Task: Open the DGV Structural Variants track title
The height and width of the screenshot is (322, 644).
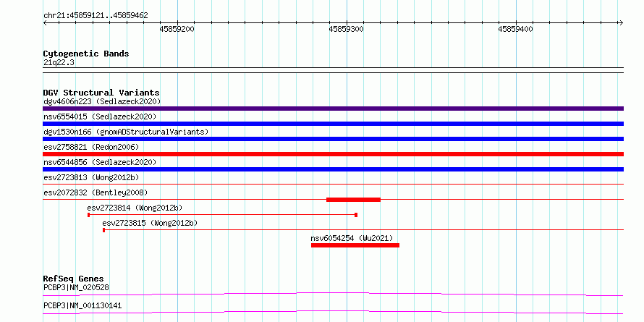Action: [x=101, y=93]
